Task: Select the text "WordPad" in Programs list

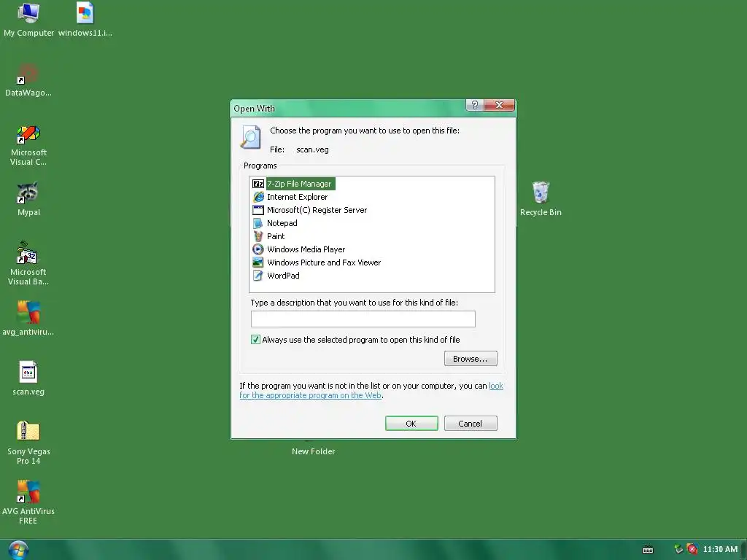Action: [284, 275]
